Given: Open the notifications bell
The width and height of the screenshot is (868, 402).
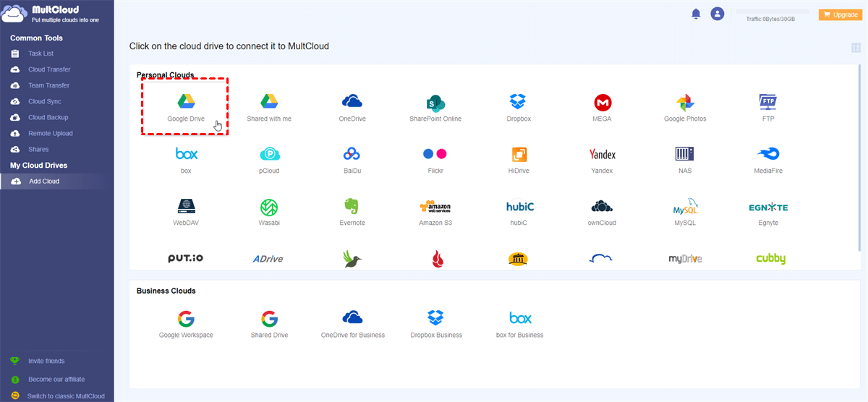Looking at the screenshot, I should 696,14.
